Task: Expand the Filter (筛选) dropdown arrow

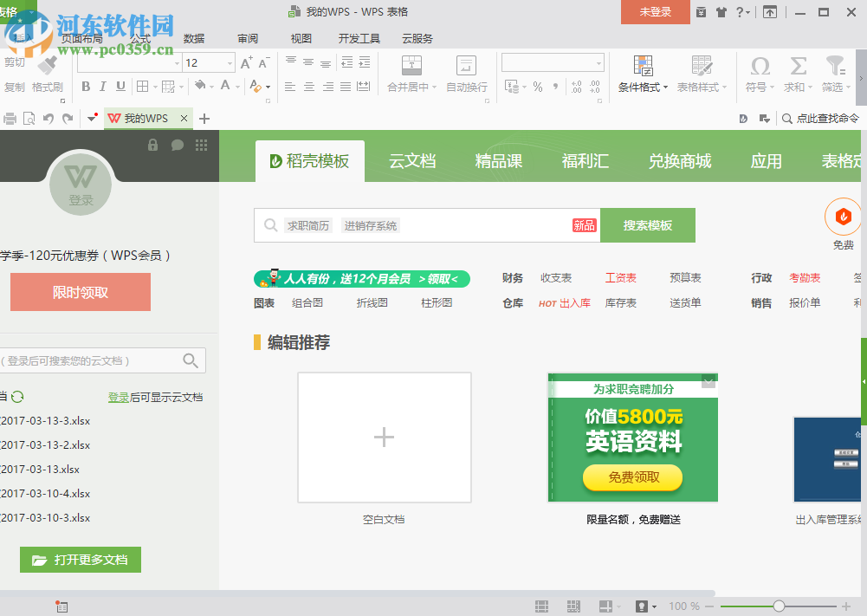Action: tap(846, 87)
